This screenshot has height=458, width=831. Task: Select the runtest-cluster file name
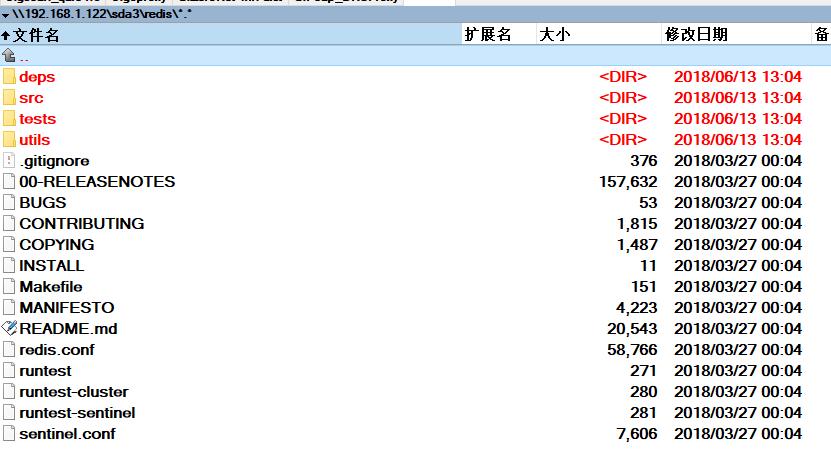(74, 392)
